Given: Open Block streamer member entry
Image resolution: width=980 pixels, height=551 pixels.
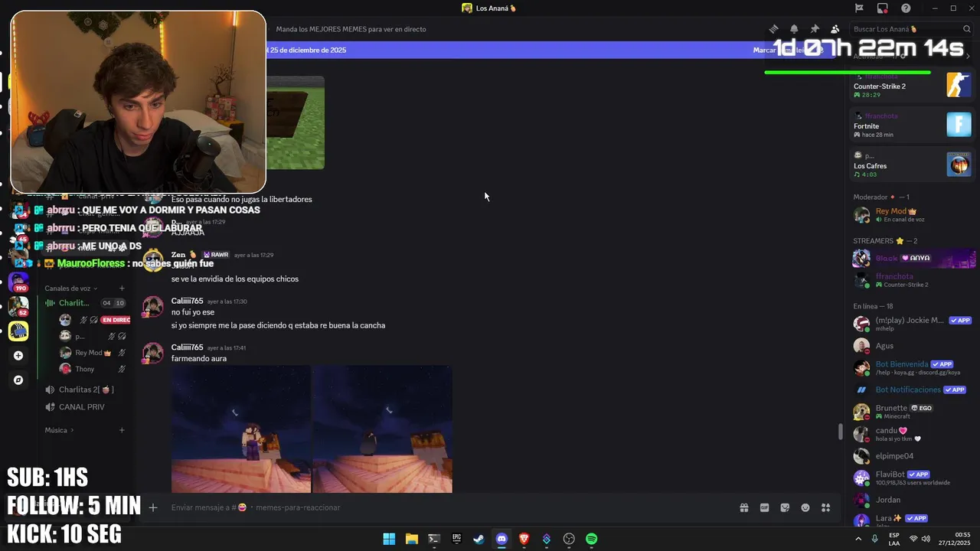Looking at the screenshot, I should click(x=912, y=258).
